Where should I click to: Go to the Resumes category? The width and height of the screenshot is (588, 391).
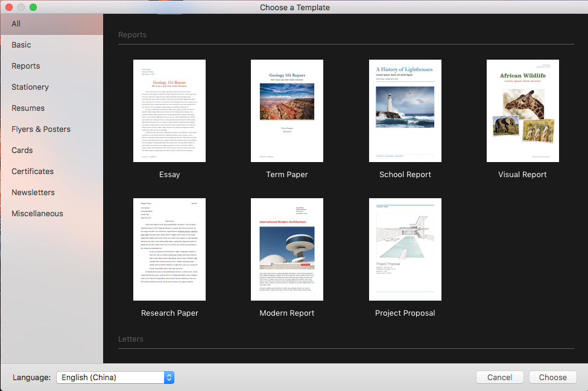coord(28,108)
